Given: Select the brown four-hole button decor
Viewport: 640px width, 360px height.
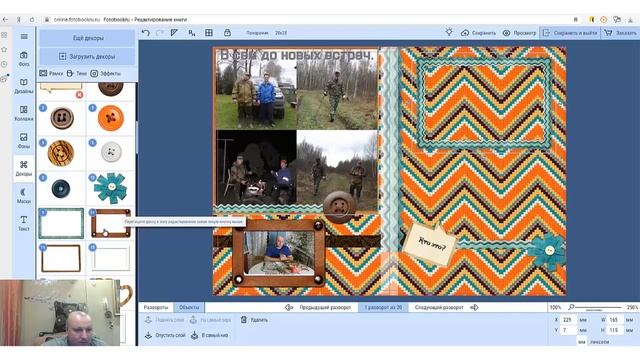Looking at the screenshot, I should coord(62,118).
